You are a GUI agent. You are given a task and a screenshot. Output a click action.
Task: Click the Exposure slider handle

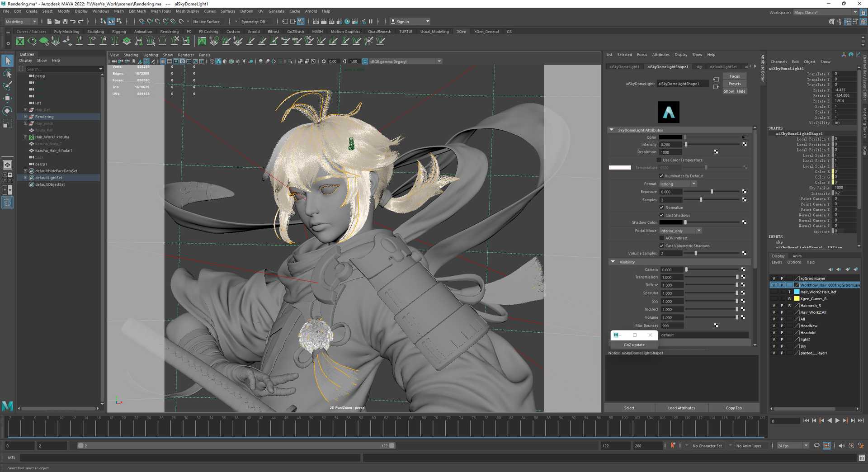click(x=712, y=192)
